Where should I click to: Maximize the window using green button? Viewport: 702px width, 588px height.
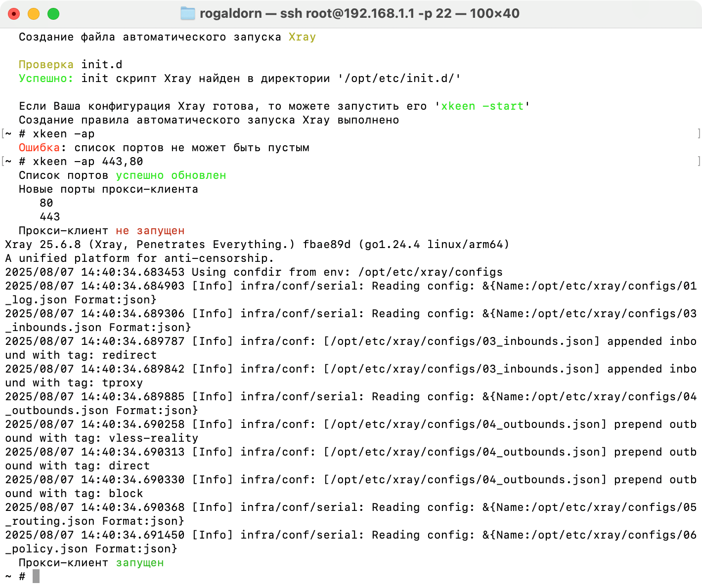coord(53,14)
